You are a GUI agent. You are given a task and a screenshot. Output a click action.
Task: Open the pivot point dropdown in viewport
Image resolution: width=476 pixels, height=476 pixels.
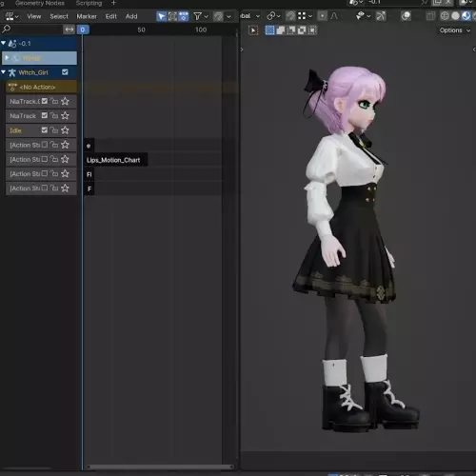pos(273,16)
